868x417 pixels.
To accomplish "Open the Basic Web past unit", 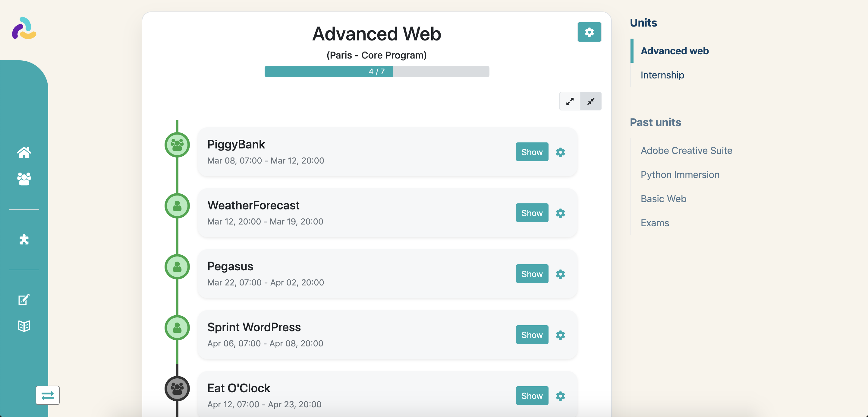I will click(663, 199).
